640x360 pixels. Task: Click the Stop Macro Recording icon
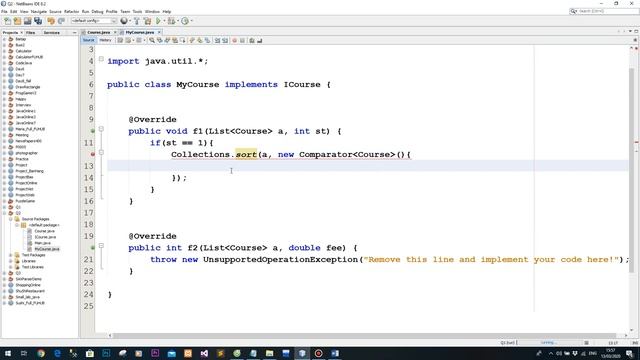(x=242, y=40)
